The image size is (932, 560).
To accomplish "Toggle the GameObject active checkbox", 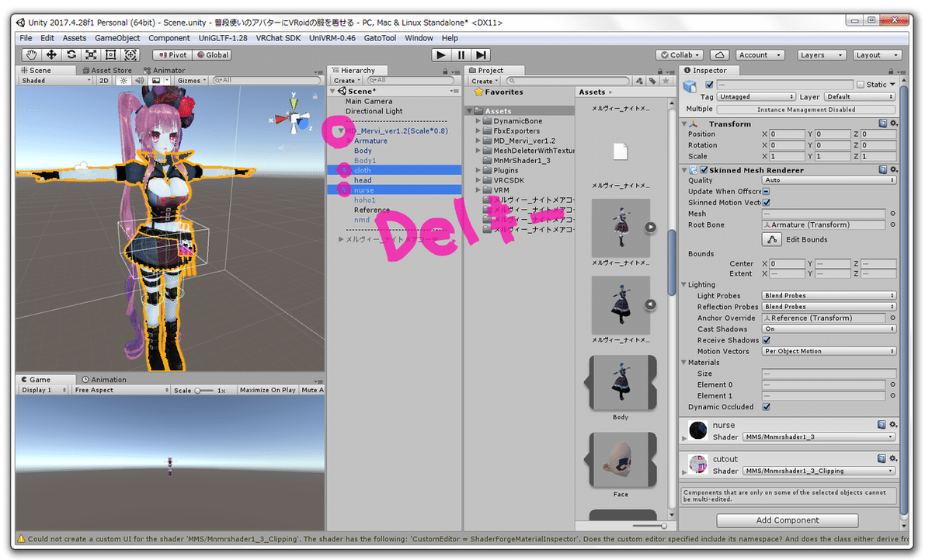I will [x=709, y=85].
